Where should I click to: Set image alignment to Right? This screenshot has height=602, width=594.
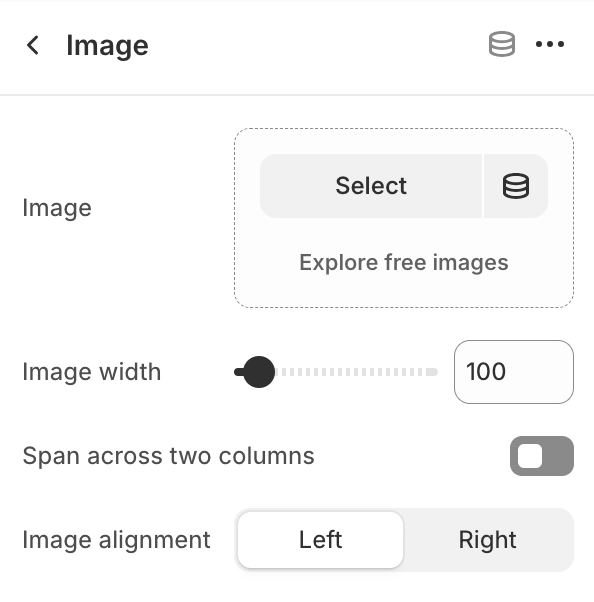click(x=488, y=540)
